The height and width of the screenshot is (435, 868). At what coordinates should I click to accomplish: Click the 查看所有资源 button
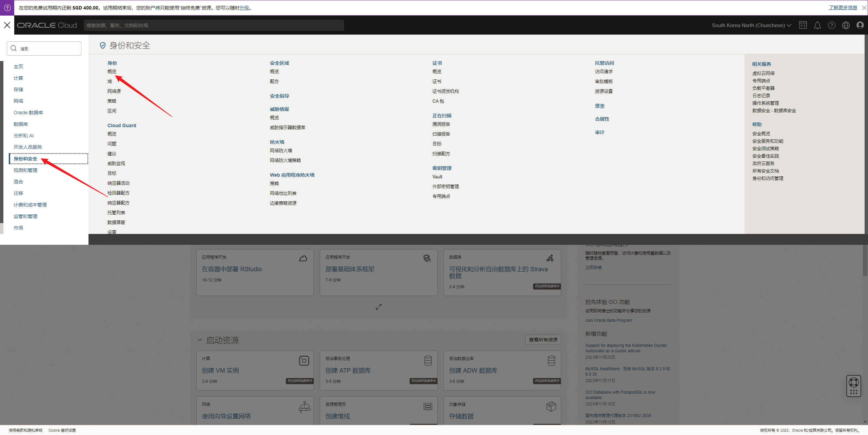point(543,340)
